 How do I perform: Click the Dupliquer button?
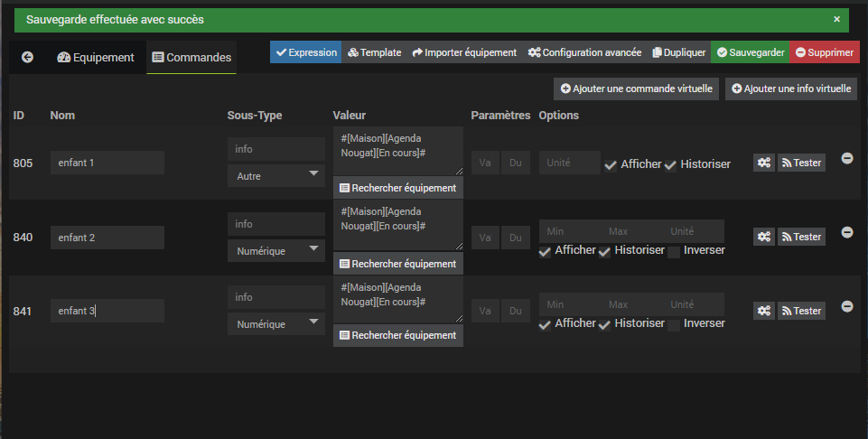[678, 52]
